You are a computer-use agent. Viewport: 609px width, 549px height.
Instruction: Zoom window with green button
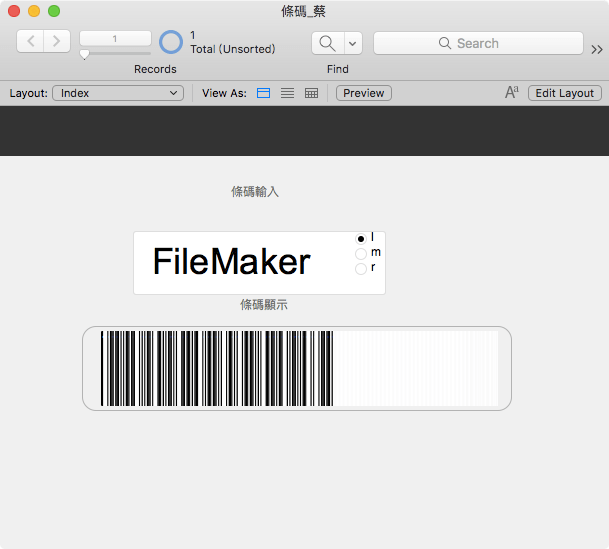[54, 11]
